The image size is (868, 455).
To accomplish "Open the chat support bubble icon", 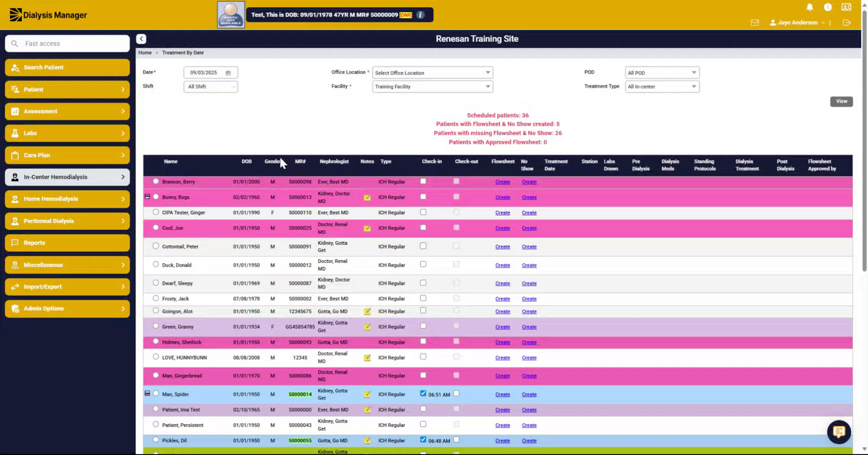I will coord(839,432).
